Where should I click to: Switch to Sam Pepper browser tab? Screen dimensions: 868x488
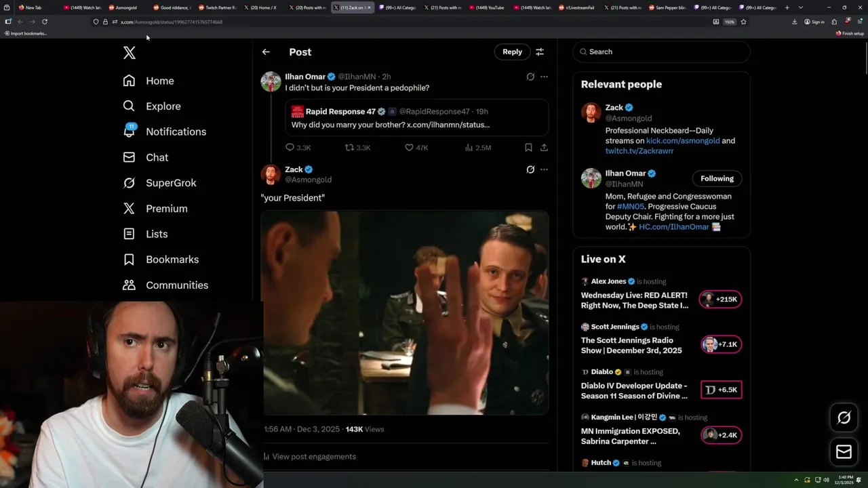667,7
